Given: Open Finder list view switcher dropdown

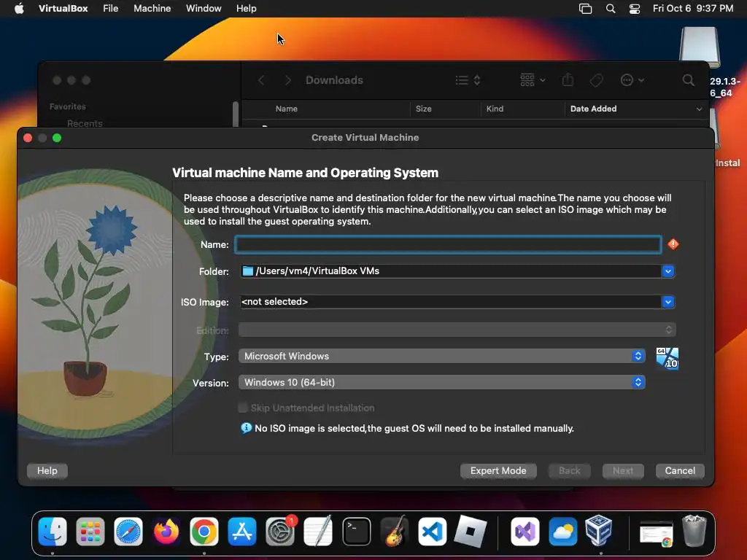Looking at the screenshot, I should coord(468,80).
